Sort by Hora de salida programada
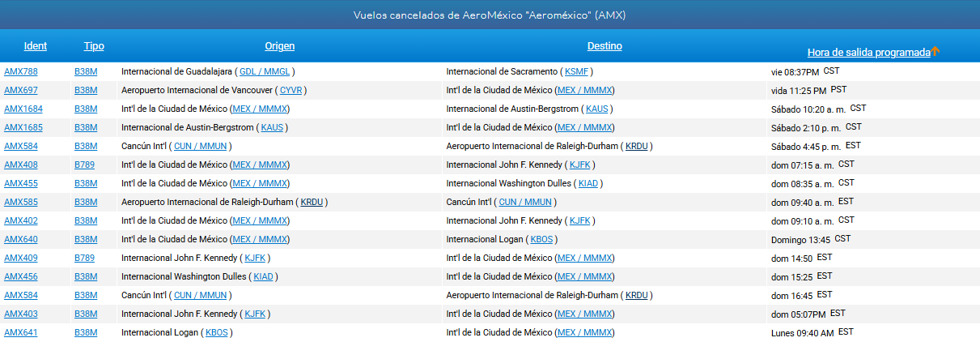 [868, 52]
